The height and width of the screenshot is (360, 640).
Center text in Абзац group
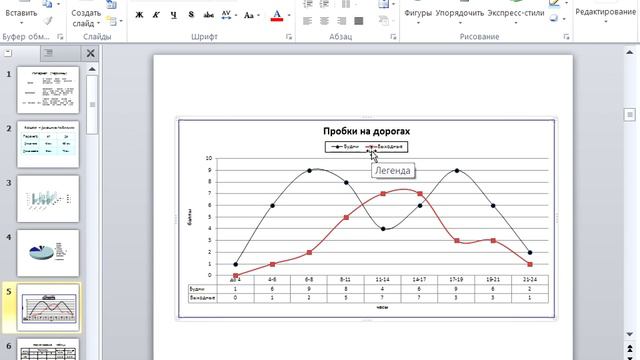tap(324, 20)
